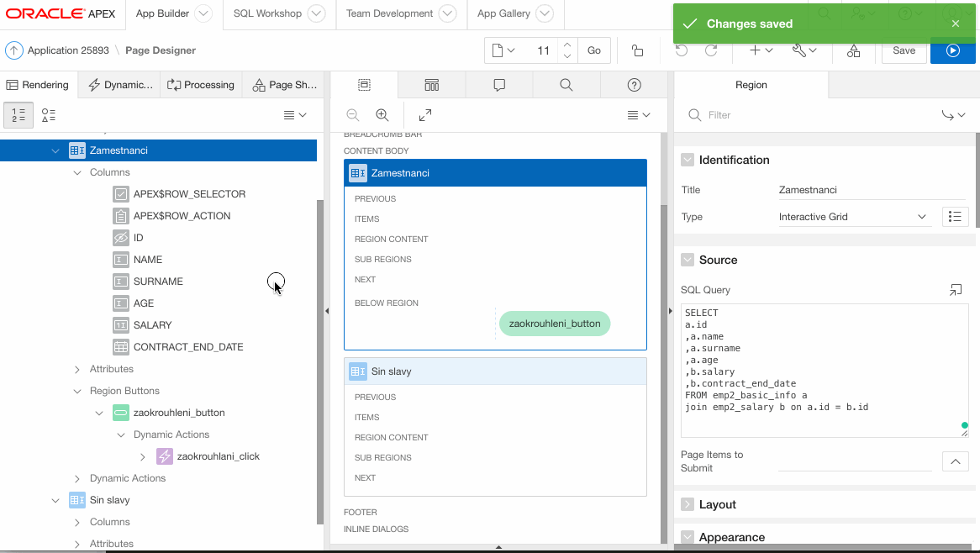
Task: Open the Help tab in center pane
Action: (635, 85)
